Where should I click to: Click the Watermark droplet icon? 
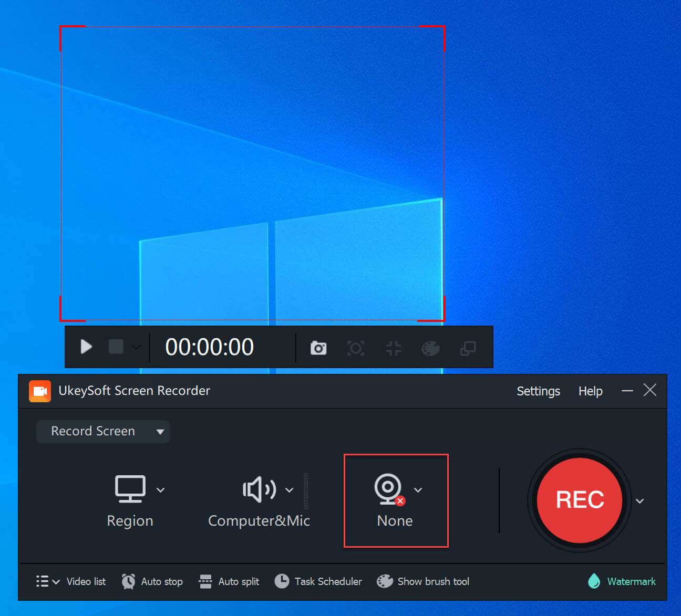click(594, 581)
